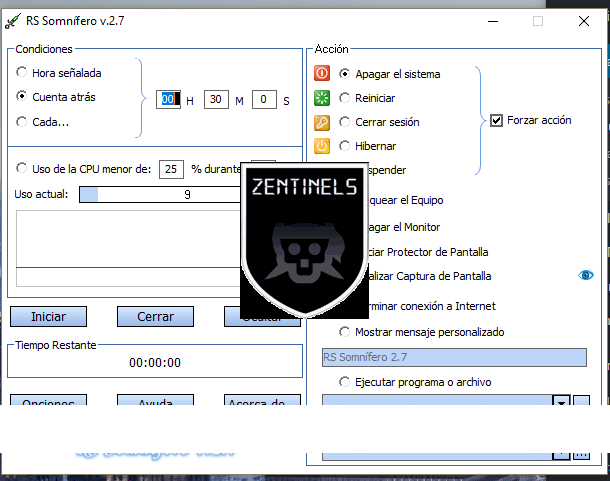Select the Cuenta atrás radio button
The height and width of the screenshot is (481, 610).
pos(21,96)
